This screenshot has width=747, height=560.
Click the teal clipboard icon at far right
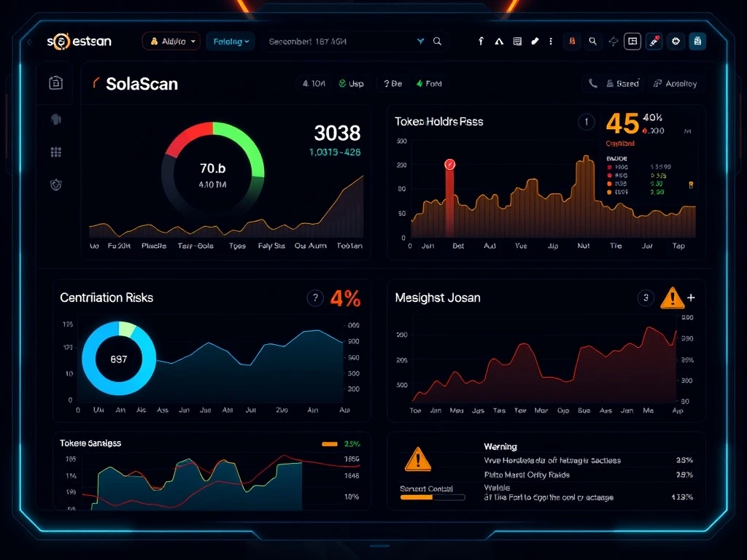697,42
